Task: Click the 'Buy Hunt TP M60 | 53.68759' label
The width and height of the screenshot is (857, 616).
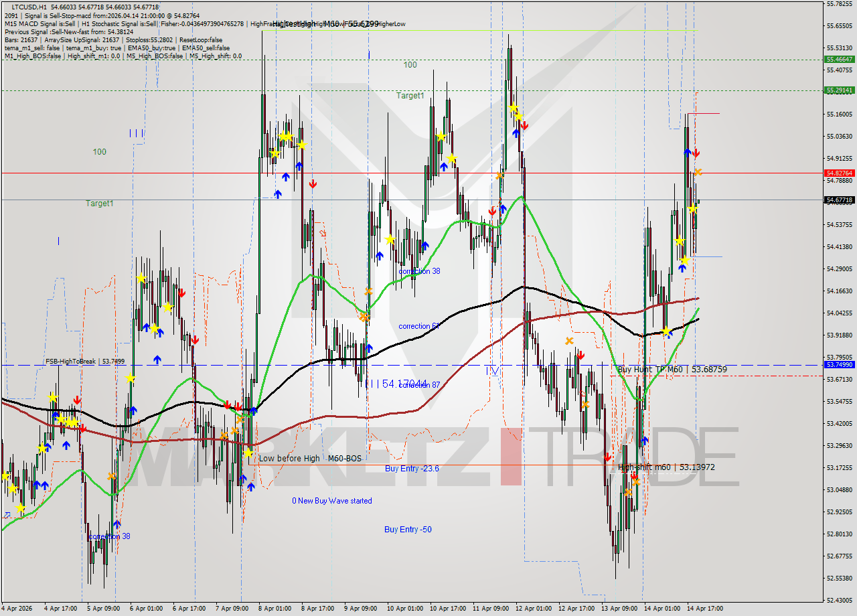Action: pos(673,370)
